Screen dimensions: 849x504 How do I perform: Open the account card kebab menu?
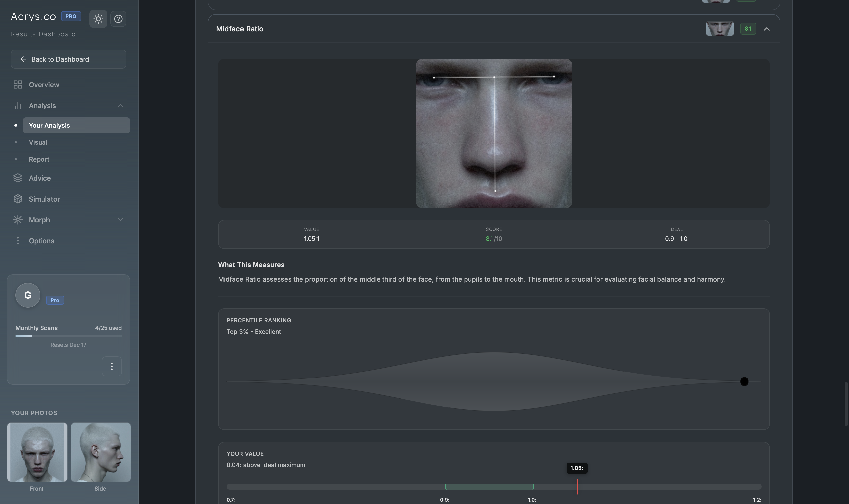pos(112,366)
